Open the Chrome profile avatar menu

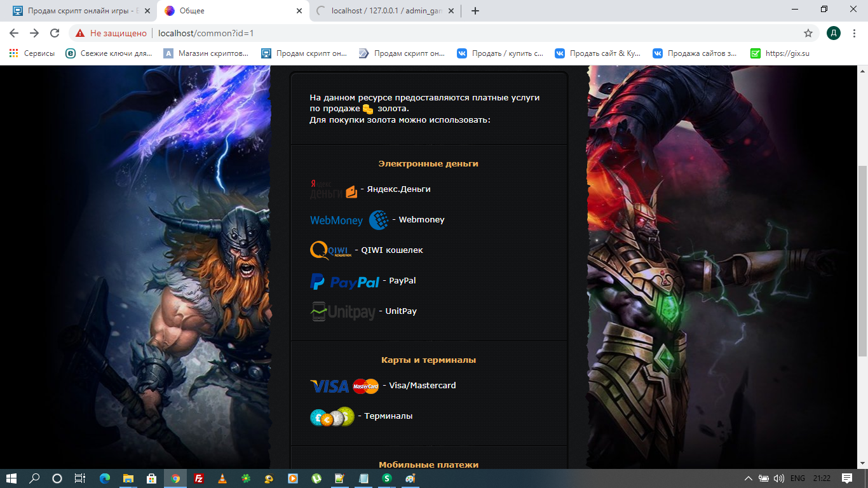834,33
